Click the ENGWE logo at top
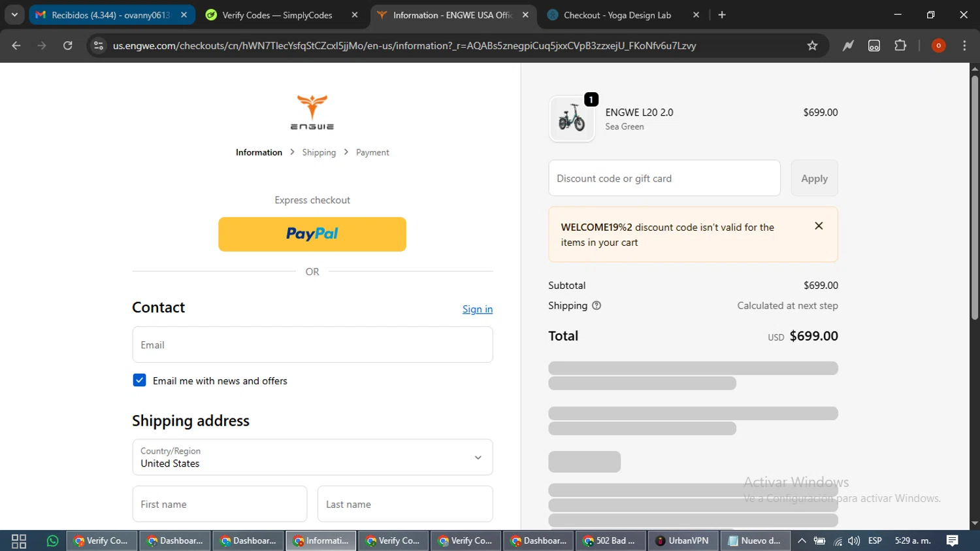This screenshot has width=980, height=551. pyautogui.click(x=312, y=112)
